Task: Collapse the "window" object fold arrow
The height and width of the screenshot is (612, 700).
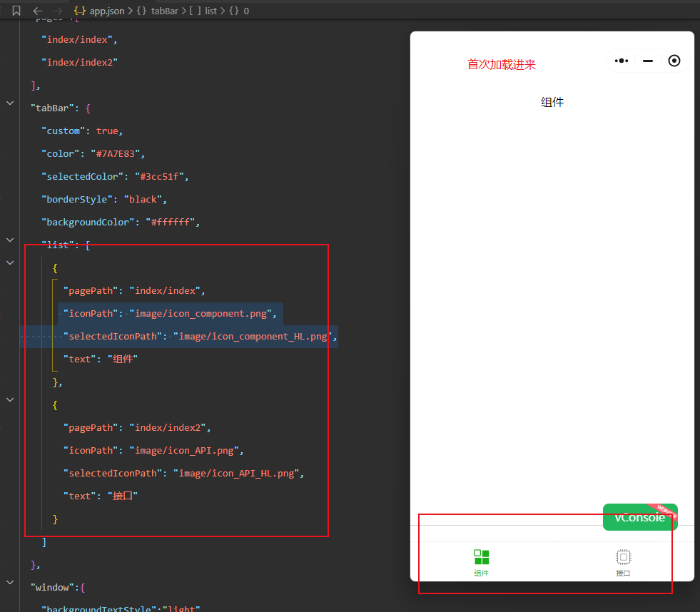Action: coord(10,583)
